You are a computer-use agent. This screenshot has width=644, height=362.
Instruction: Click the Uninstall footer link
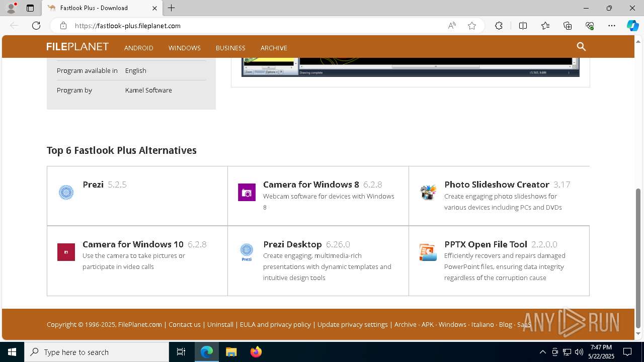(220, 325)
